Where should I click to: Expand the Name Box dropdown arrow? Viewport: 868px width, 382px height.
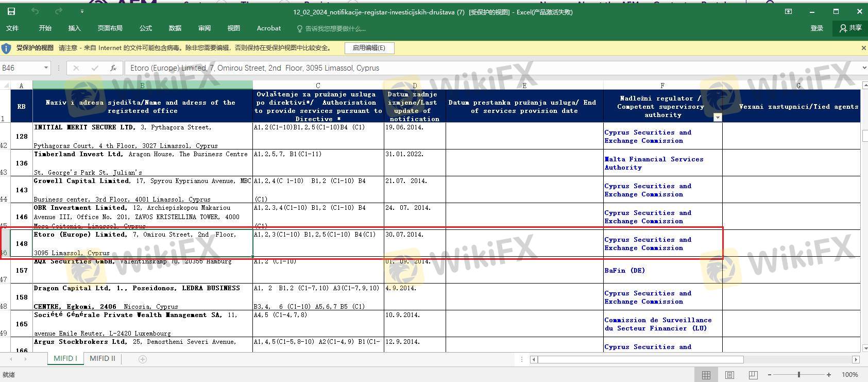[46, 68]
